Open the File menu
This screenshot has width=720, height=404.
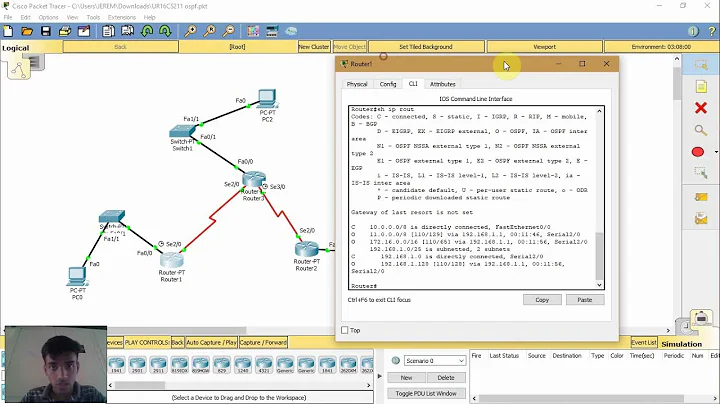(x=8, y=17)
